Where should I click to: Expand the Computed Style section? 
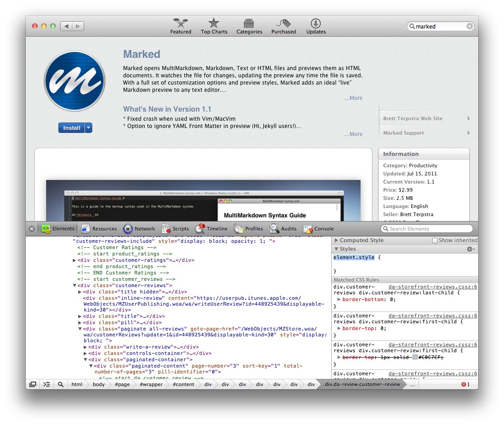[337, 241]
